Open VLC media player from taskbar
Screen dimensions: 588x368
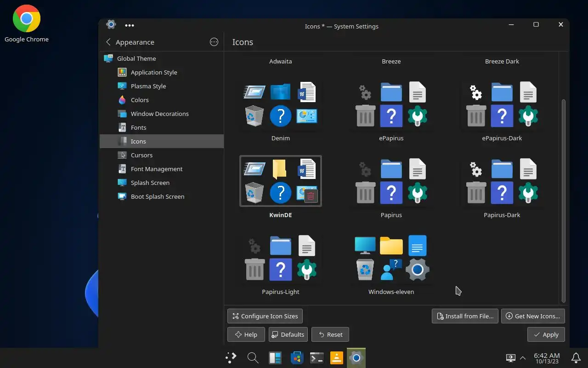point(337,357)
